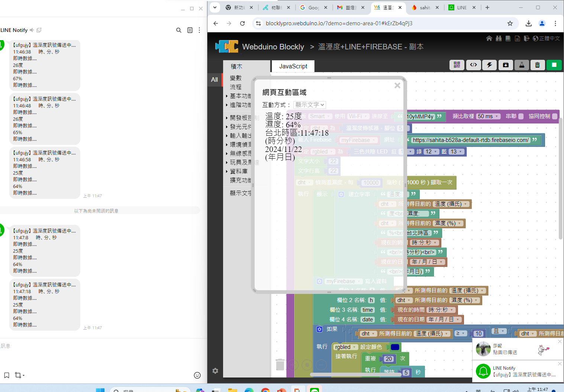The image size is (564, 392).
Task: Open the code view with the </> button
Action: pos(473,65)
